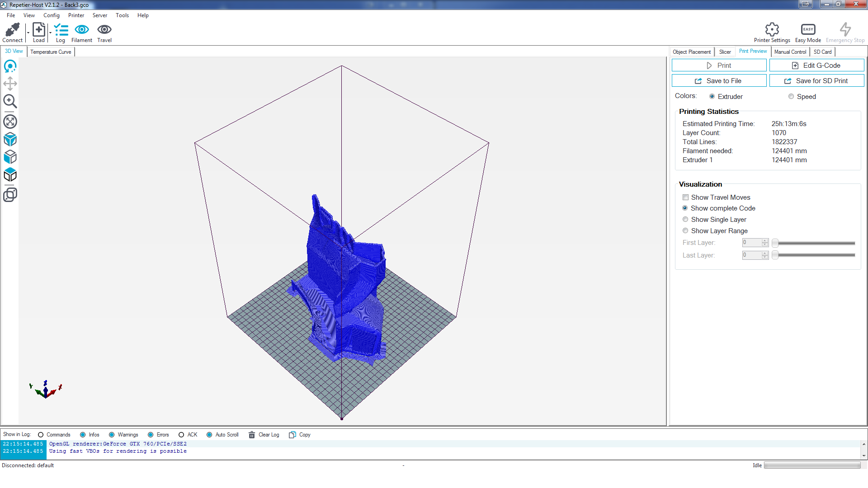This screenshot has width=868, height=488.
Task: Expand the Load dropdown arrow
Action: click(x=50, y=33)
